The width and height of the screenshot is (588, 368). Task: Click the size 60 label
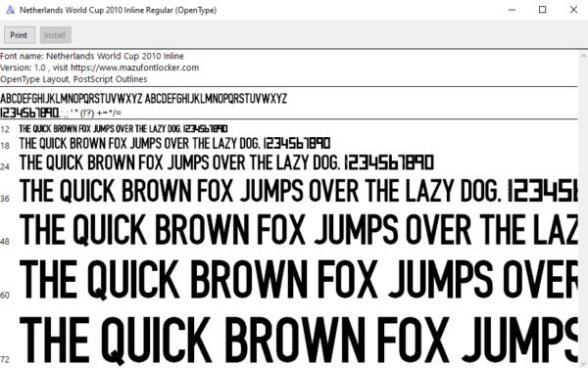tap(5, 295)
